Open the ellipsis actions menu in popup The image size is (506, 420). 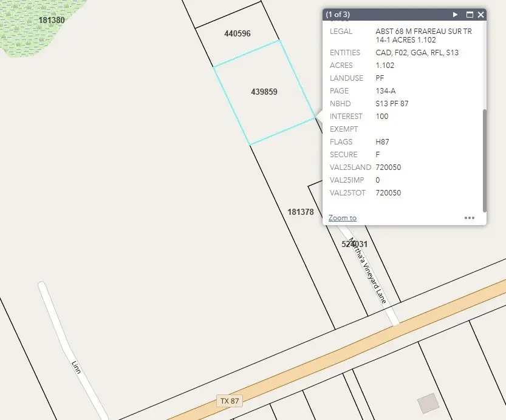(x=470, y=217)
